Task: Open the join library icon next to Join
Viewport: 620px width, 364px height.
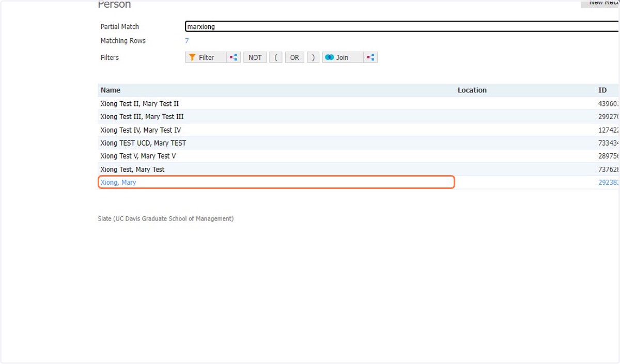Action: click(x=371, y=57)
